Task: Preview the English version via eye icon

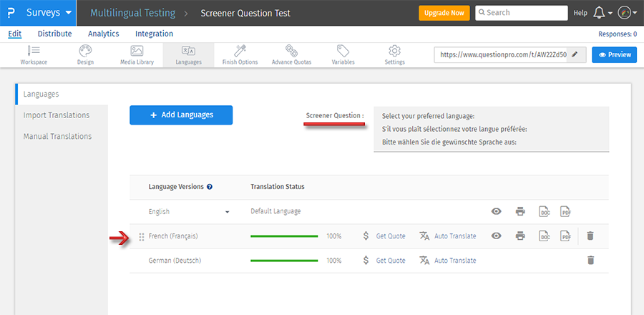Action: pos(496,212)
